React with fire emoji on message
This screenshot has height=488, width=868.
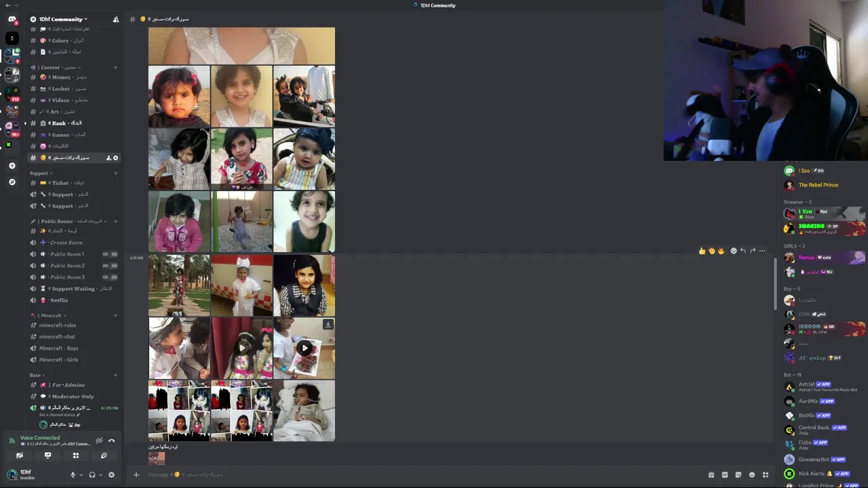pyautogui.click(x=721, y=251)
